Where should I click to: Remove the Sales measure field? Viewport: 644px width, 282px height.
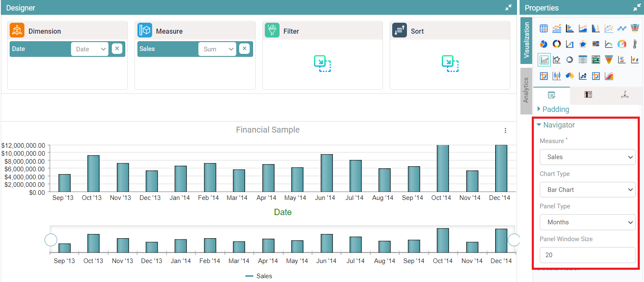(x=244, y=49)
